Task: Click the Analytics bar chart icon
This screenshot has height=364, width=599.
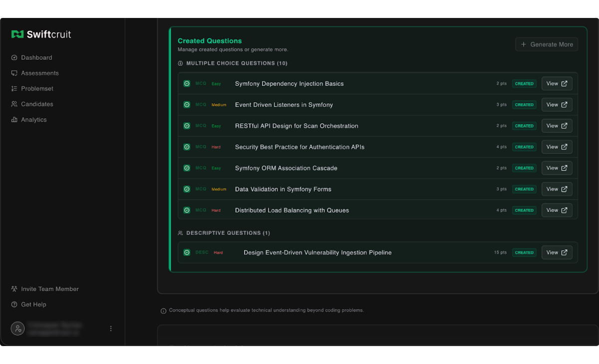Action: coord(14,120)
